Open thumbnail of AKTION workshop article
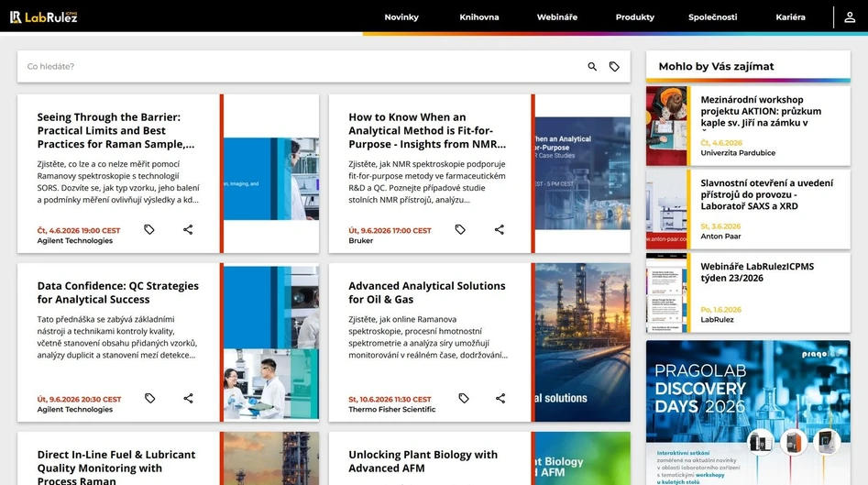The image size is (868, 485). [x=666, y=126]
